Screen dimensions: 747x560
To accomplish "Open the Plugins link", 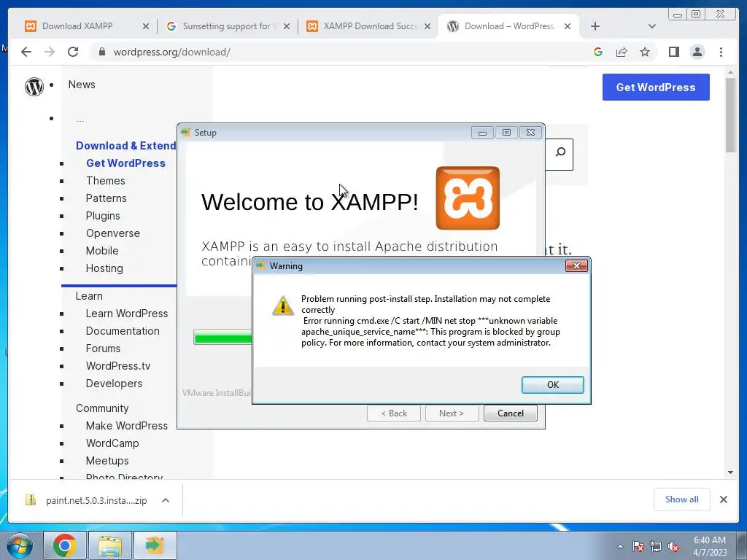I will click(x=103, y=216).
